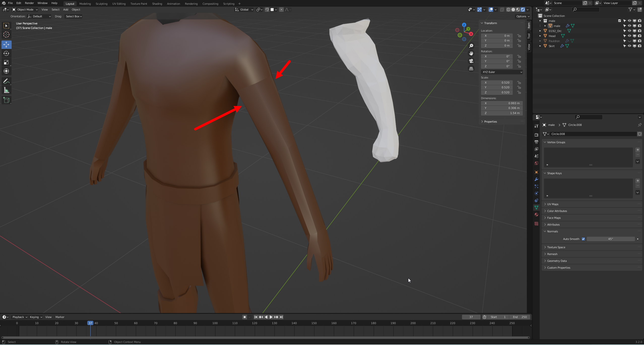
Task: Select the Add Cube tool
Action: (x=6, y=100)
